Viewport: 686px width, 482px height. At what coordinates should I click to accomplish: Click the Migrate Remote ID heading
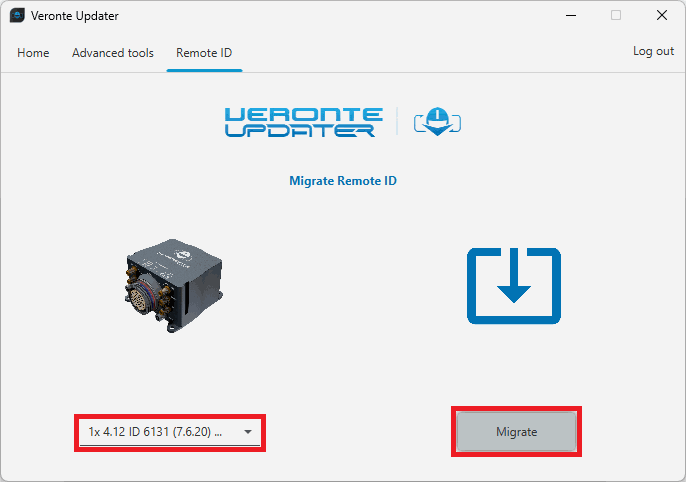(x=343, y=181)
